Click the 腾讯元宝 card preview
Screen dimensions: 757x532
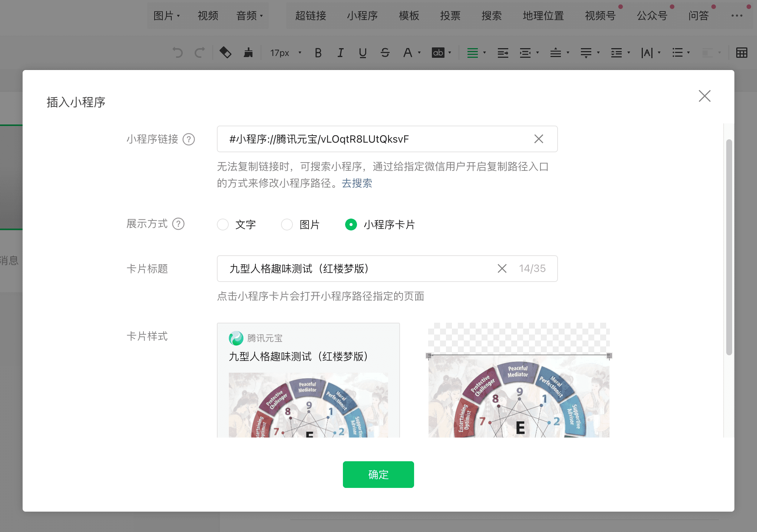(x=308, y=380)
